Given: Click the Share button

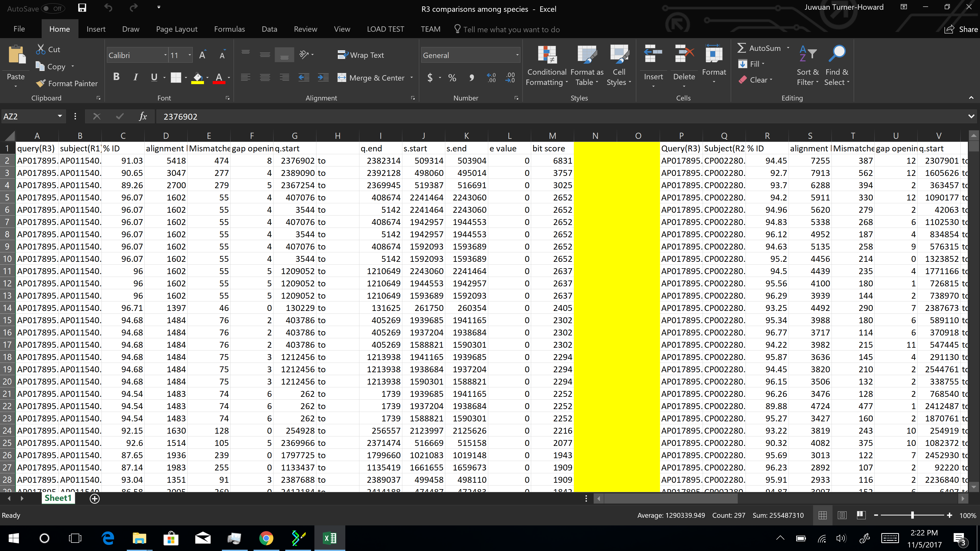Looking at the screenshot, I should [961, 29].
